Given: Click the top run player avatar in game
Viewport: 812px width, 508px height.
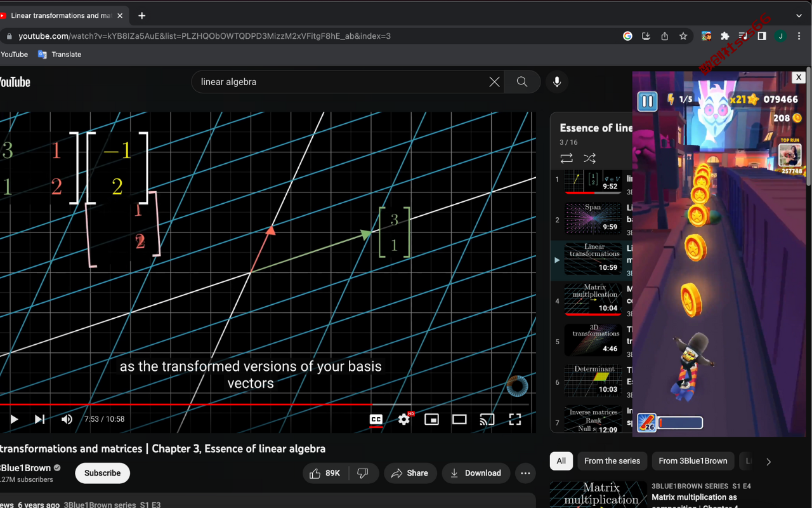Looking at the screenshot, I should click(790, 156).
